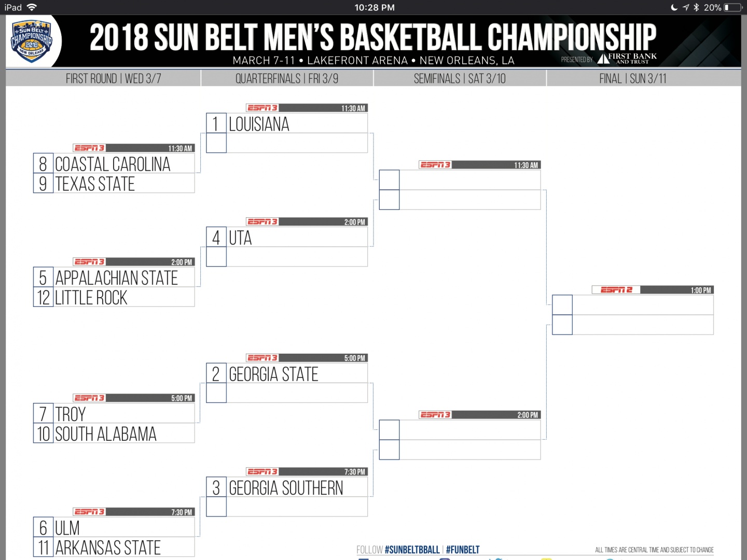Click the First Bank and Trust logo
The image size is (747, 560).
coord(627,58)
